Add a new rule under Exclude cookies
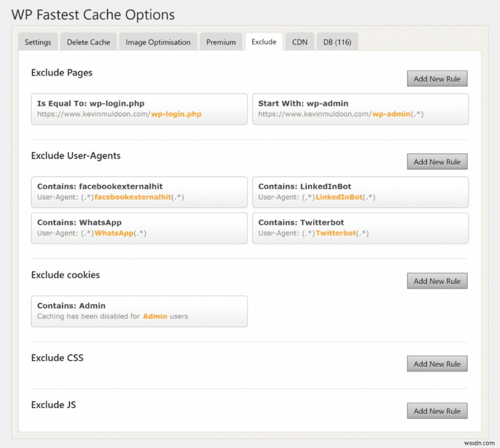The height and width of the screenshot is (448, 500). click(437, 281)
